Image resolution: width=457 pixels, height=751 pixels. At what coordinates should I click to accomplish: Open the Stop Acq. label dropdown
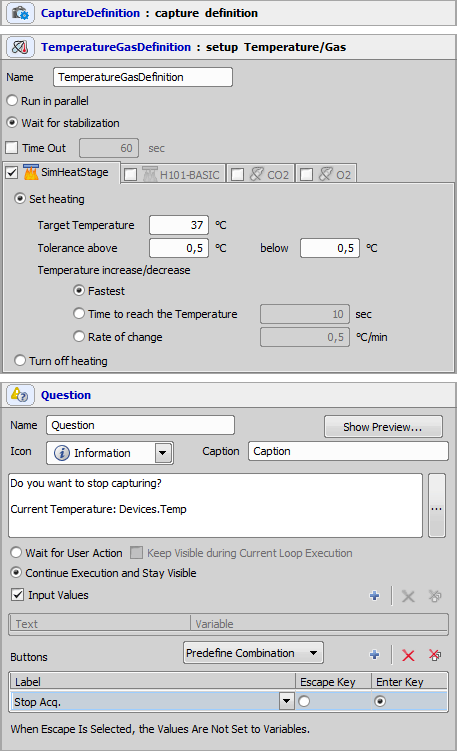286,702
